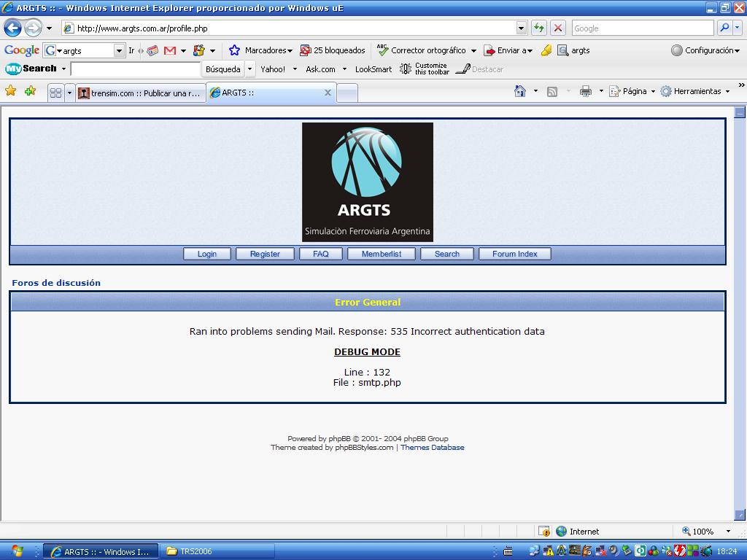
Task: Click the Quick Tabs grid icon
Action: [55, 93]
